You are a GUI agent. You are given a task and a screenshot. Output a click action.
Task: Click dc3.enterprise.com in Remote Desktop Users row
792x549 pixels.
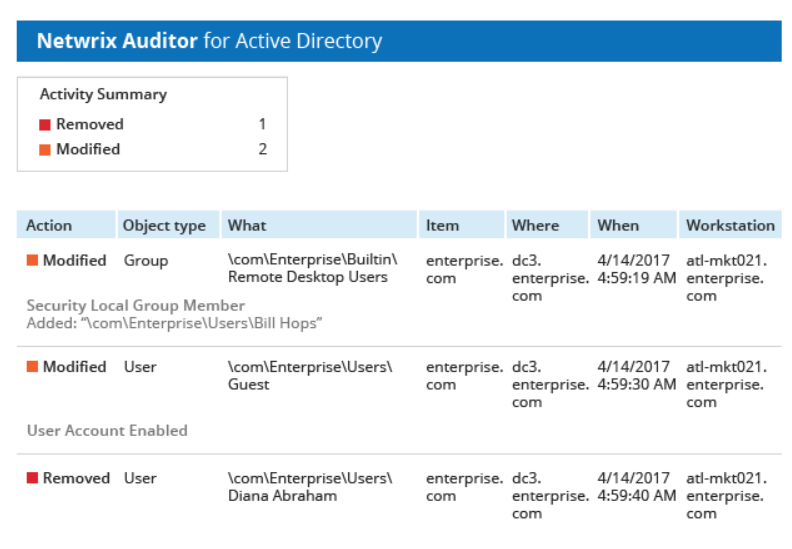[x=551, y=278]
